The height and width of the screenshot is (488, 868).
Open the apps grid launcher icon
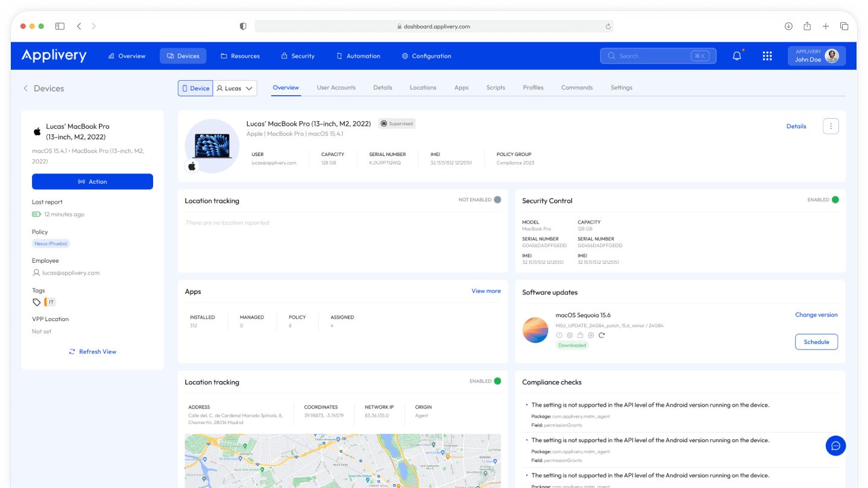click(x=767, y=56)
